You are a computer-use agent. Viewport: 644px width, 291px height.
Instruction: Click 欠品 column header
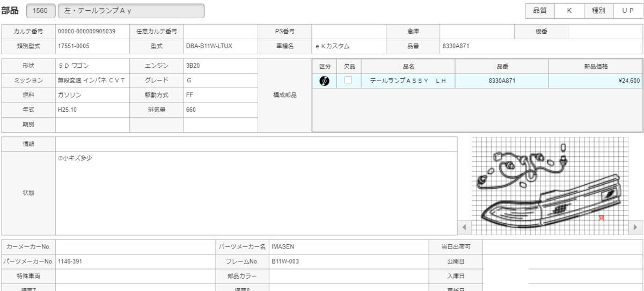pyautogui.click(x=349, y=67)
